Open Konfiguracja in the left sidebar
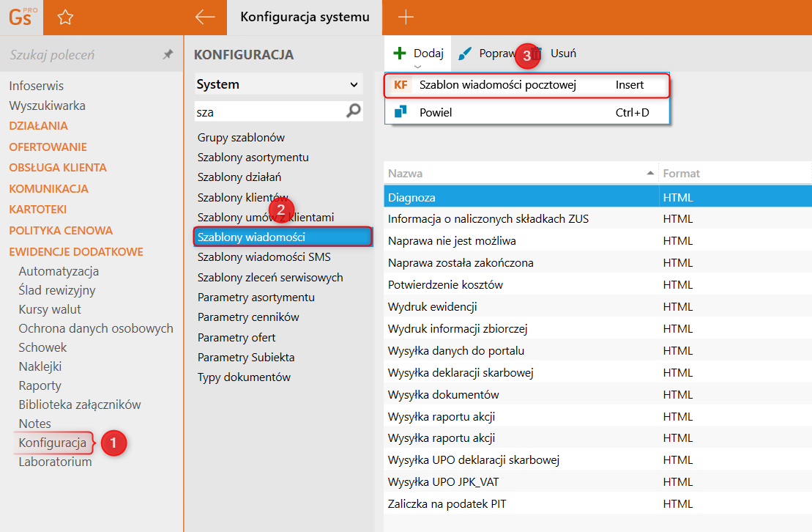The width and height of the screenshot is (812, 532). coord(53,443)
